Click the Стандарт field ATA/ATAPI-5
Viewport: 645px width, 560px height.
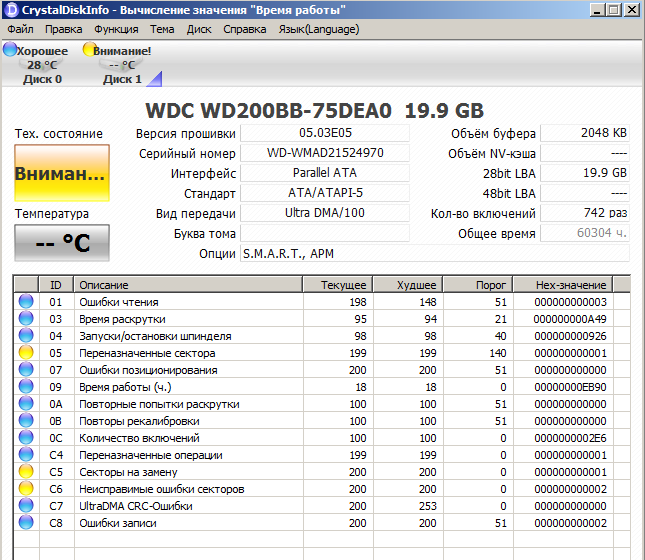325,193
